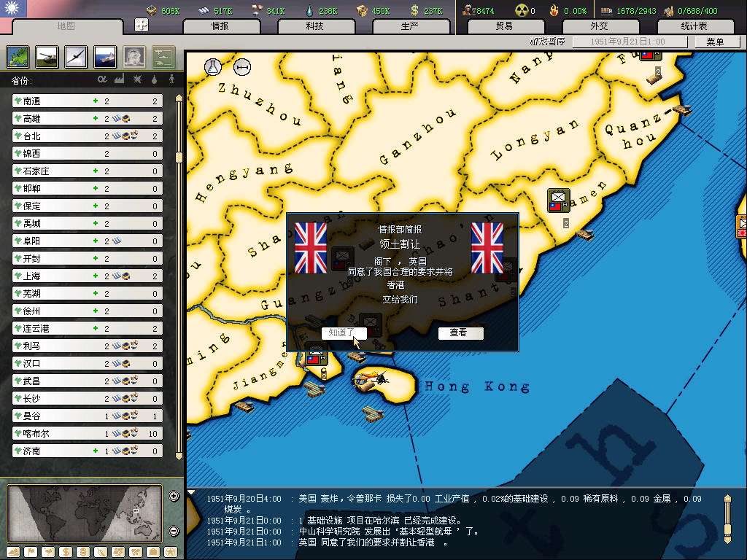Dismiss the dialog with 知道了 button

point(344,332)
